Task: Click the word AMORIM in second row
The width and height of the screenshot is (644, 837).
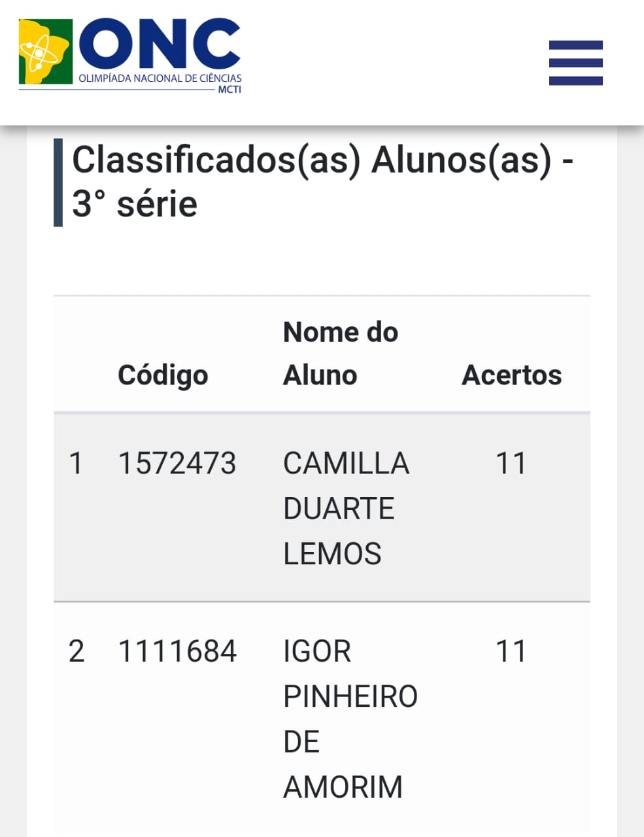Action: (x=343, y=787)
